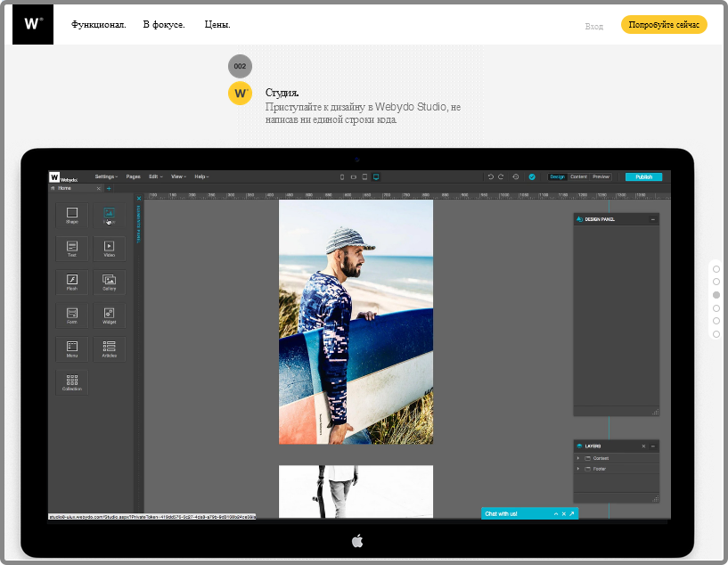Screen dimensions: 728x565
Task: Open the Settings dropdown menu
Action: click(106, 176)
